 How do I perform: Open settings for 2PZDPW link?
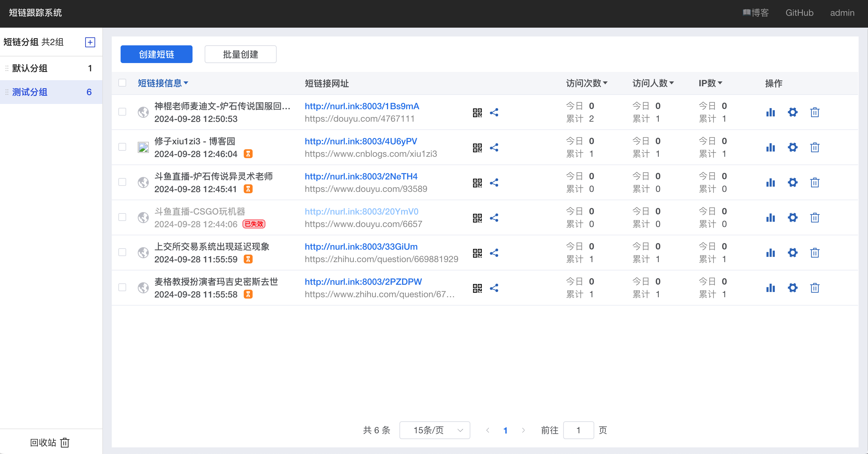792,288
